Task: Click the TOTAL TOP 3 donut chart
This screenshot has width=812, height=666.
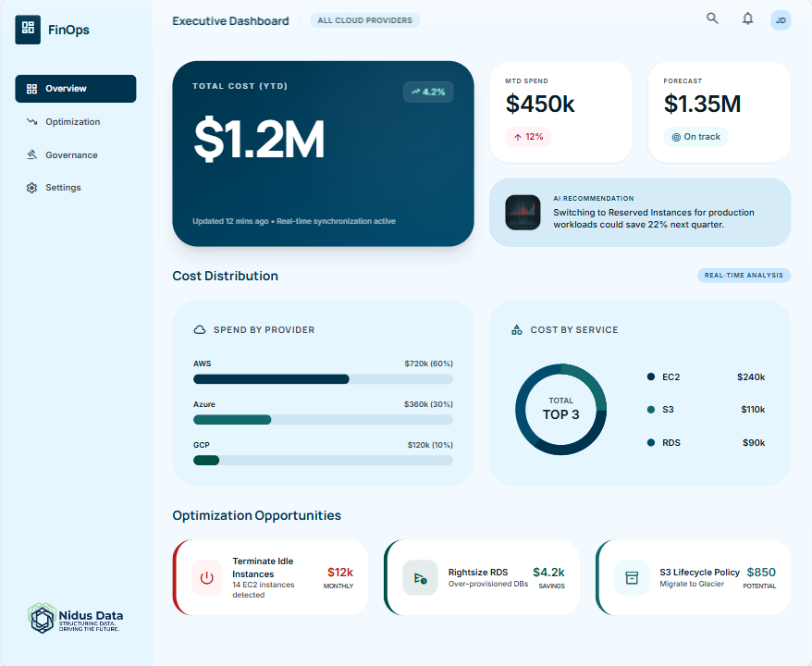Action: click(560, 409)
